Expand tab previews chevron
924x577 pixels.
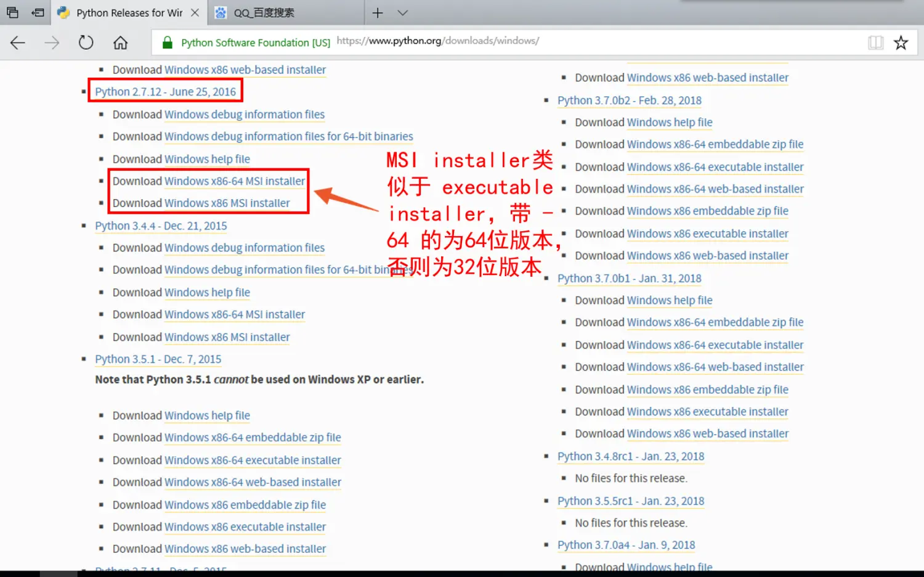tap(403, 13)
